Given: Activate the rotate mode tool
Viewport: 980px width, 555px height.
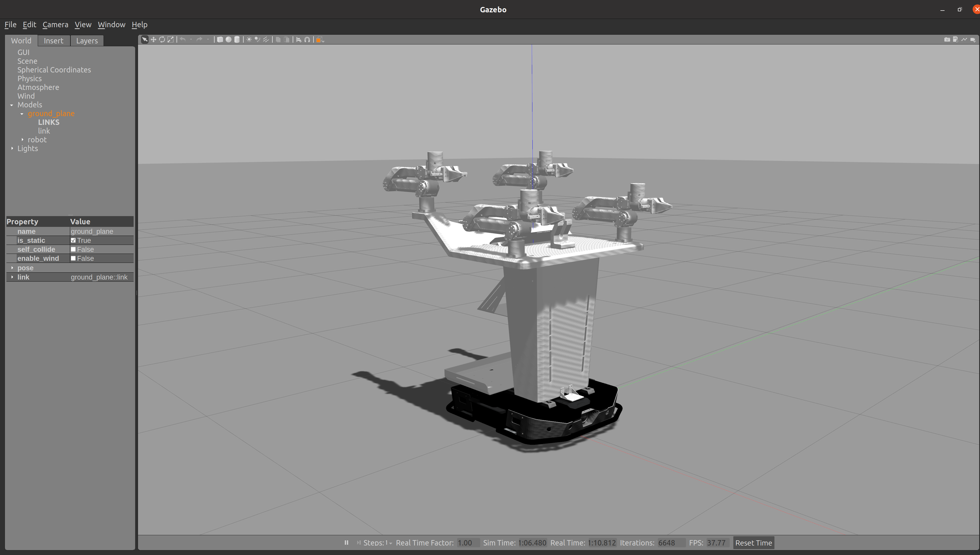Looking at the screenshot, I should [162, 40].
